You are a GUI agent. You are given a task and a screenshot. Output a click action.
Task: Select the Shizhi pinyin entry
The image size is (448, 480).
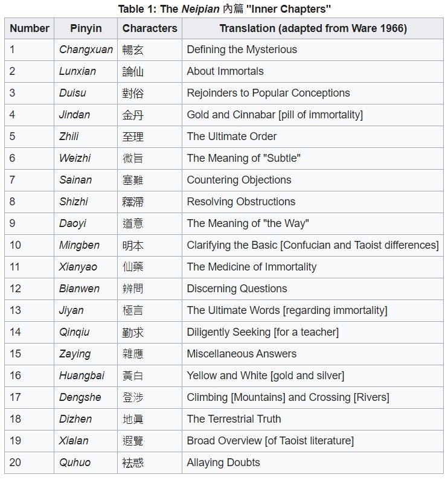74,202
